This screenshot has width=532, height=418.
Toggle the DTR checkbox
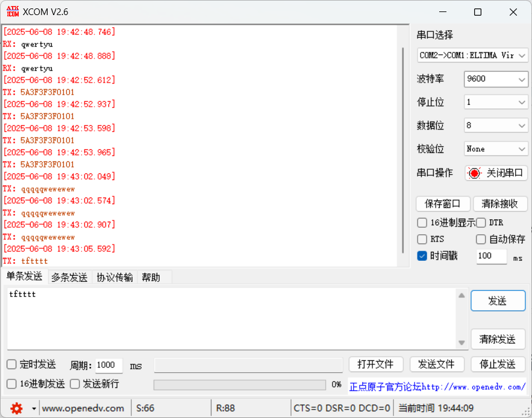coord(481,223)
